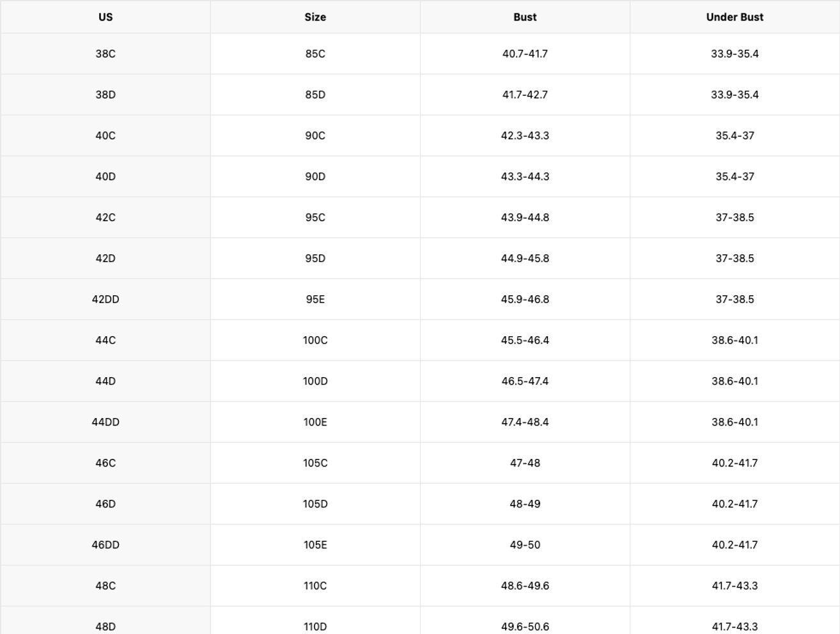Select the 44DD cell in US column
Image resolution: width=840 pixels, height=634 pixels.
pyautogui.click(x=105, y=422)
